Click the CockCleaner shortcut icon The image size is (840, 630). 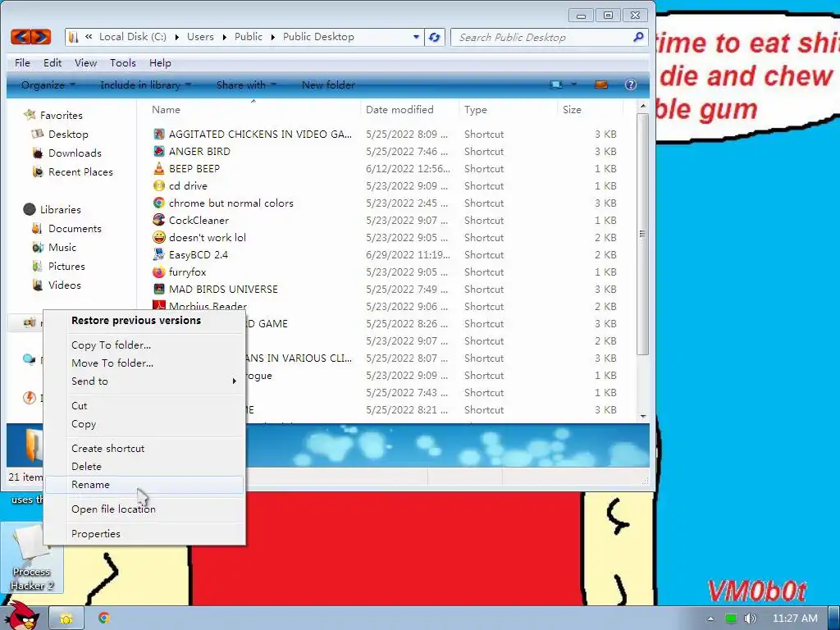click(x=158, y=220)
